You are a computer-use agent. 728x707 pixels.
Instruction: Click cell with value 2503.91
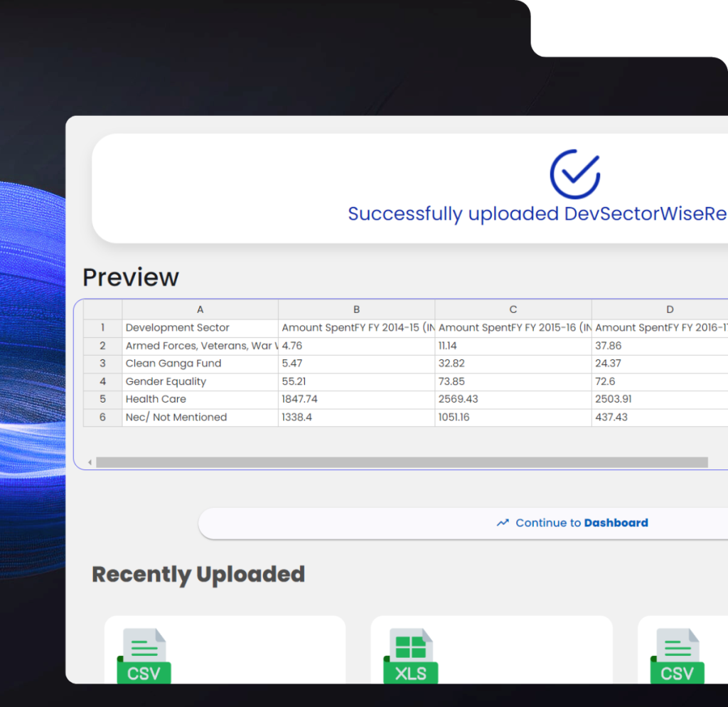[660, 400]
